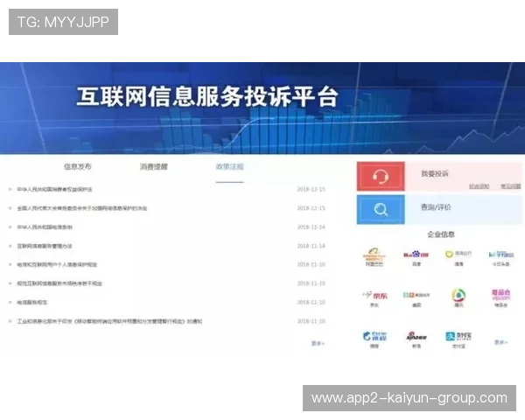Open the 工业和信息化部 notice article
Screen dimensions: 525x420
pyautogui.click(x=109, y=321)
